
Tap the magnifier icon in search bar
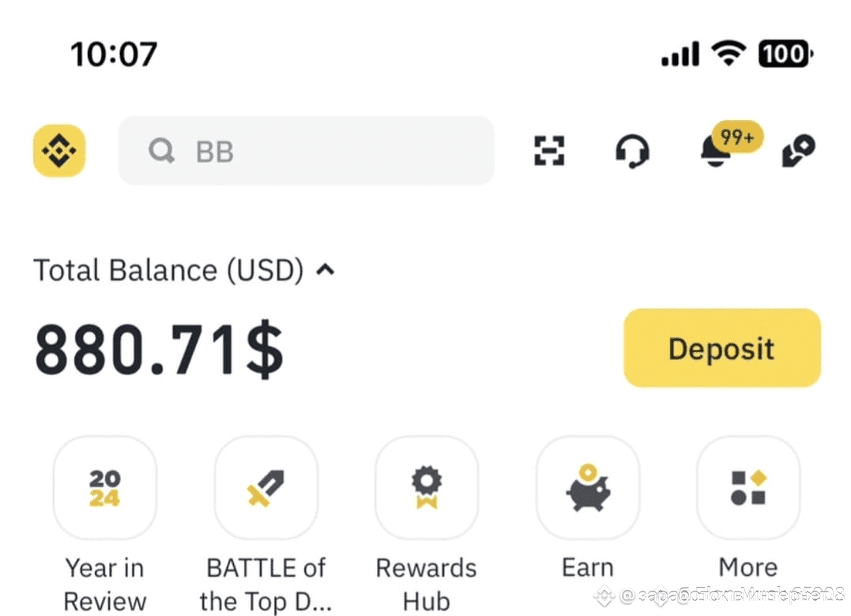[x=162, y=151]
